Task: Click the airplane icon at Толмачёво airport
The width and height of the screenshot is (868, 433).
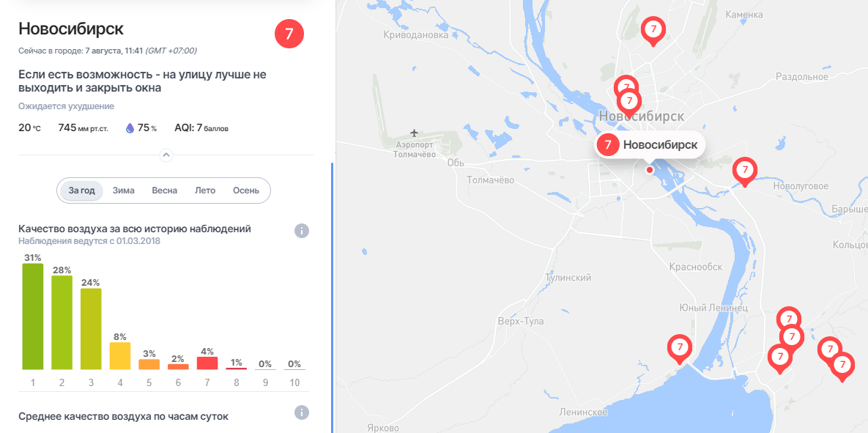Action: click(x=414, y=133)
